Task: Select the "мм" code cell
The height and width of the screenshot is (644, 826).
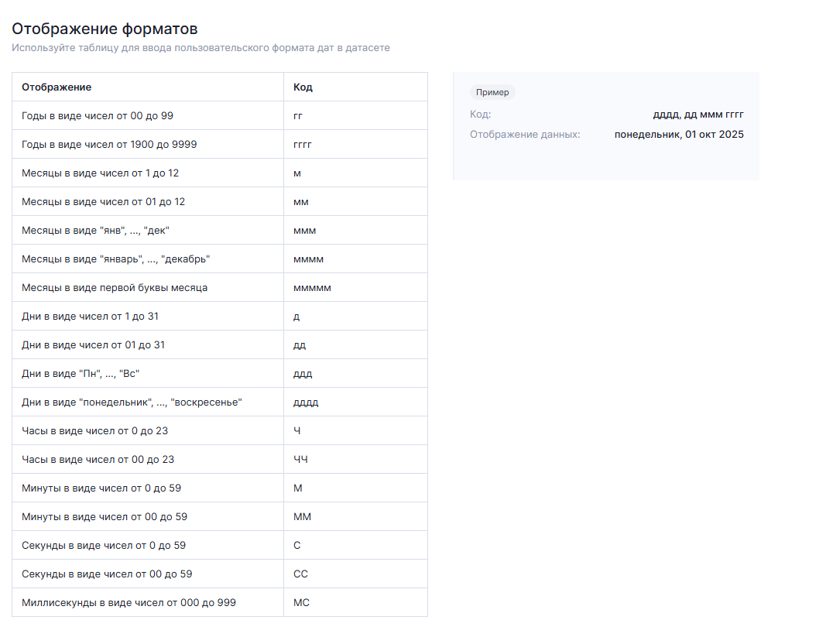Action: 301,202
